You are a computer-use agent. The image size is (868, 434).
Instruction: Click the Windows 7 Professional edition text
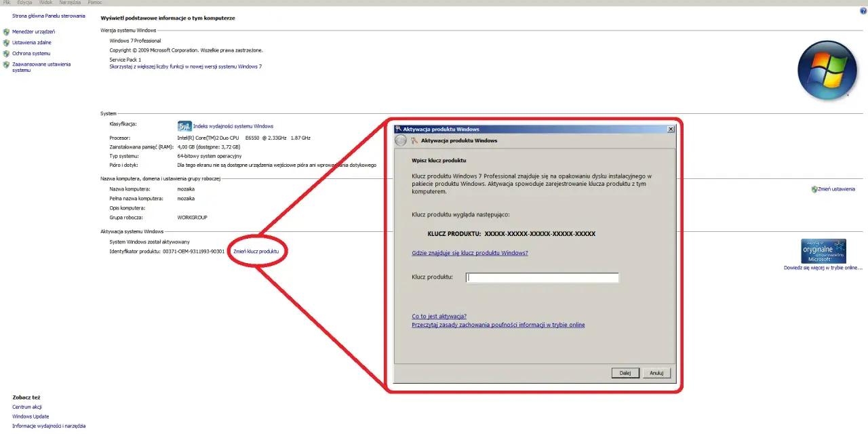(x=136, y=41)
